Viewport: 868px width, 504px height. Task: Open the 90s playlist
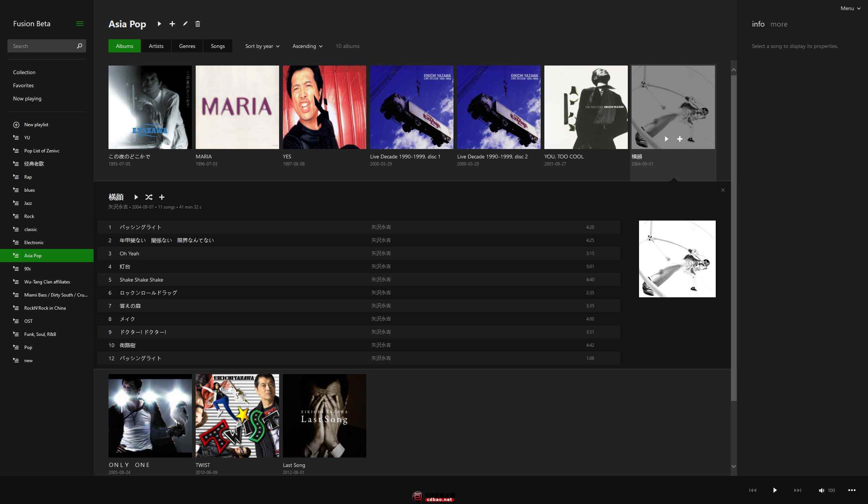tap(47, 269)
